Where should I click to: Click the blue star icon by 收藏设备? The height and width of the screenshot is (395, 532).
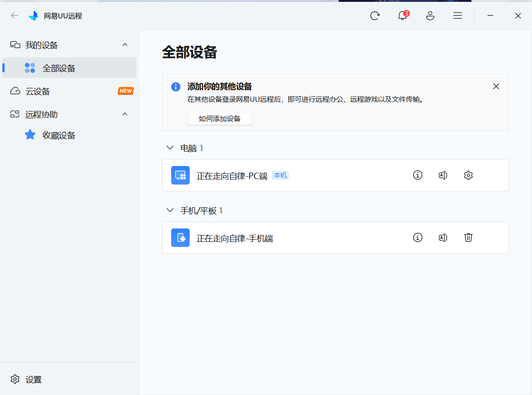pos(30,135)
